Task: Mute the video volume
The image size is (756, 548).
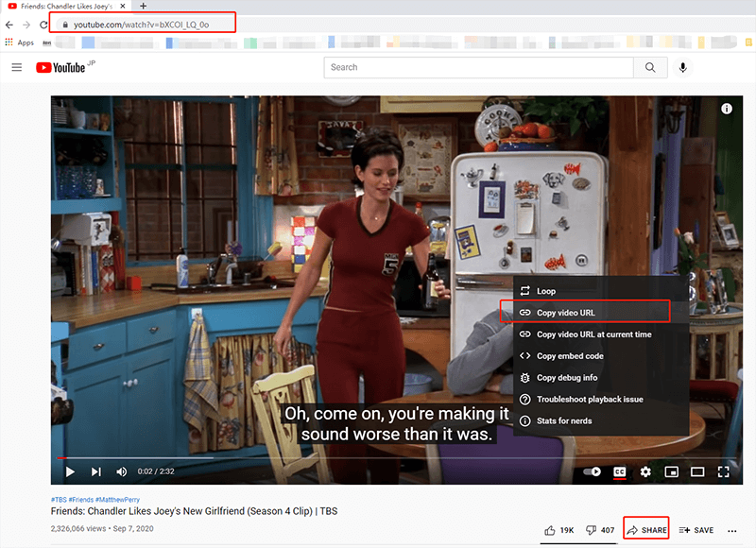Action: point(122,471)
